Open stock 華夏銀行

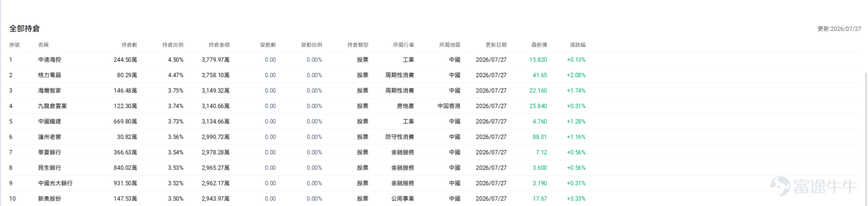click(49, 152)
